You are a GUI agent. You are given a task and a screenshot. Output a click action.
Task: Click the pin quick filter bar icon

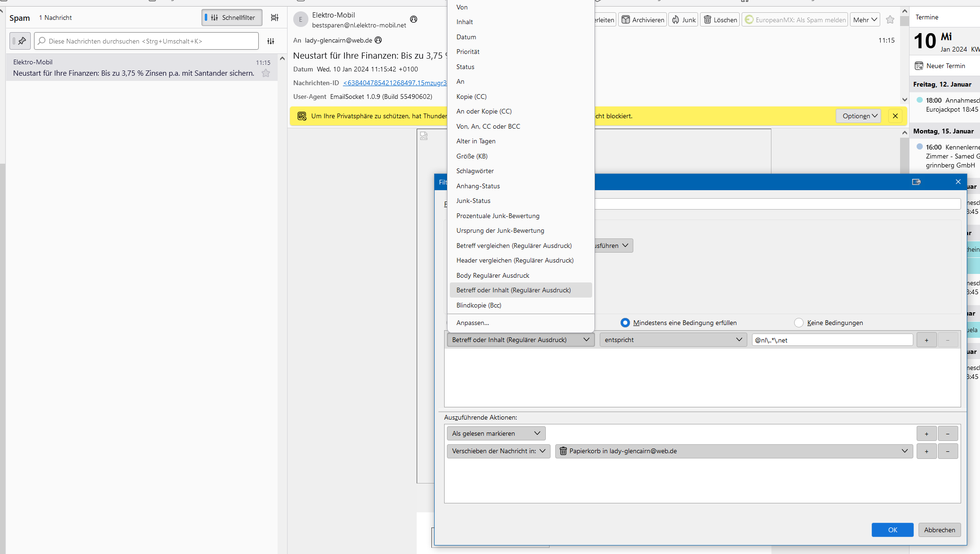pyautogui.click(x=20, y=41)
